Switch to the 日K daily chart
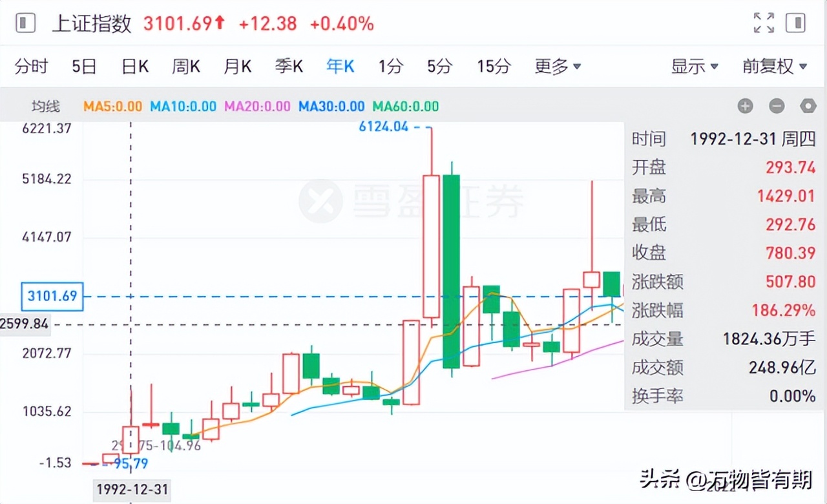The width and height of the screenshot is (827, 504). 134,66
